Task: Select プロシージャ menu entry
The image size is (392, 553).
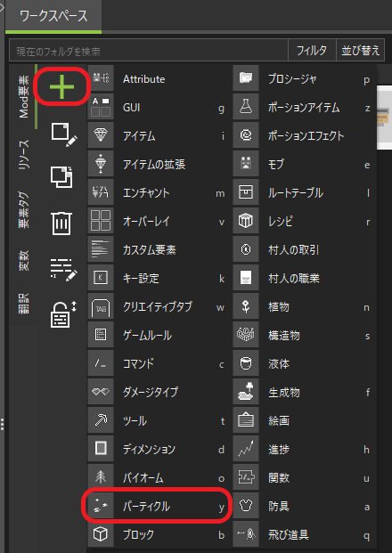Action: [x=303, y=78]
